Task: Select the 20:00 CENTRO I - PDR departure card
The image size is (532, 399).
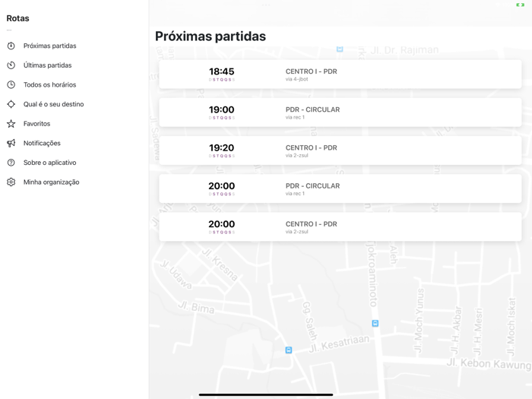Action: tap(340, 227)
